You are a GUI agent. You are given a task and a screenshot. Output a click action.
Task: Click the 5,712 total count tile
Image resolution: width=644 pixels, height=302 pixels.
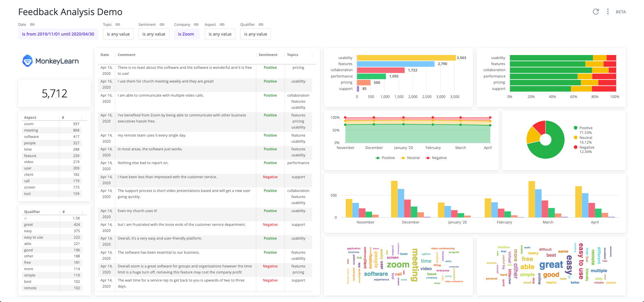click(54, 93)
